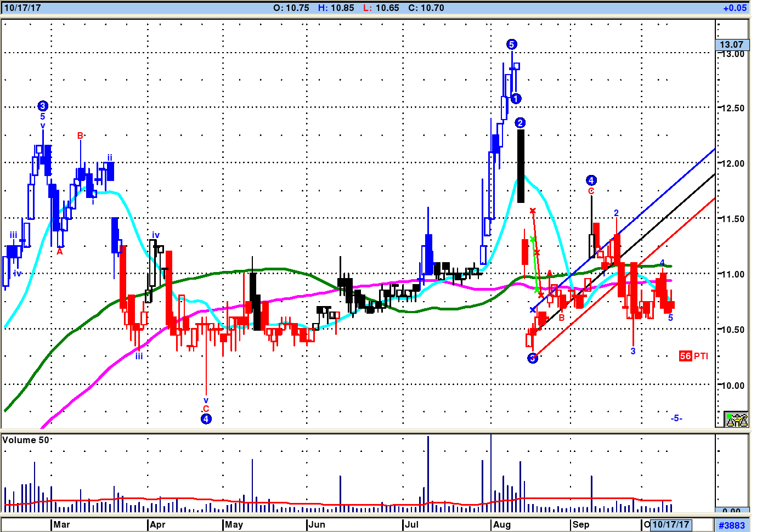Click the 10/17/17 date box on time axis

pyautogui.click(x=670, y=524)
